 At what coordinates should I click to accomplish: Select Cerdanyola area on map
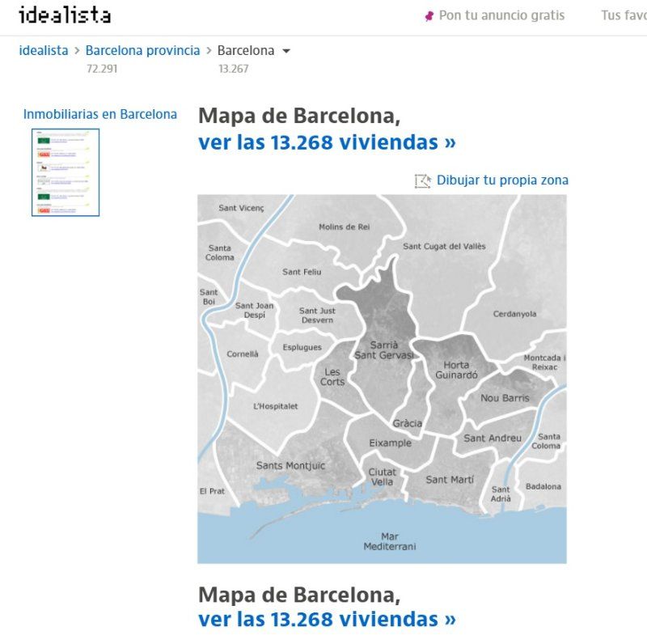(x=514, y=314)
